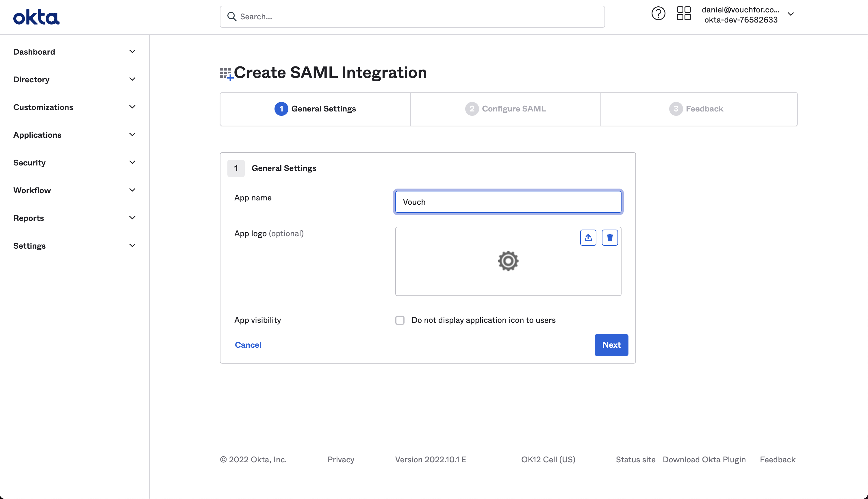Expand the Directory sidebar section
This screenshot has height=499, width=868.
pyautogui.click(x=74, y=79)
